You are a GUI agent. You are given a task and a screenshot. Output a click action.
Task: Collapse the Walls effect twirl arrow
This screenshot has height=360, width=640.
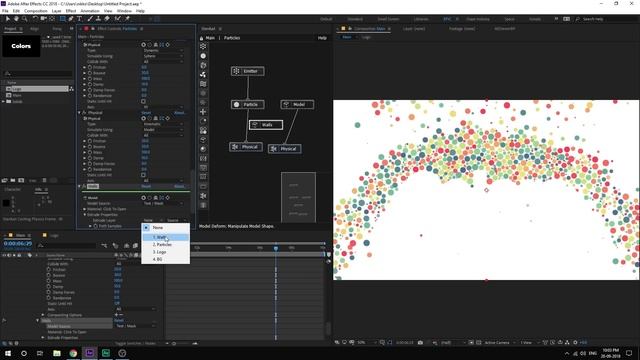pos(80,186)
